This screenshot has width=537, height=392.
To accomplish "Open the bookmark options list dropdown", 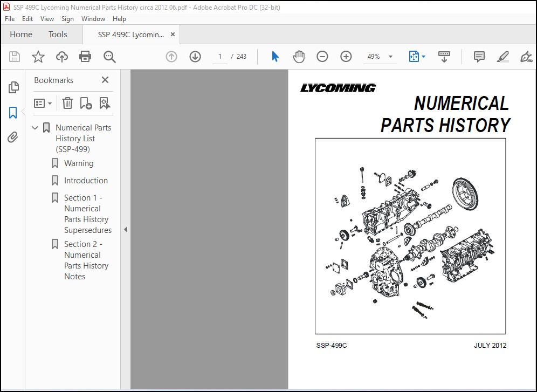I will (x=43, y=103).
